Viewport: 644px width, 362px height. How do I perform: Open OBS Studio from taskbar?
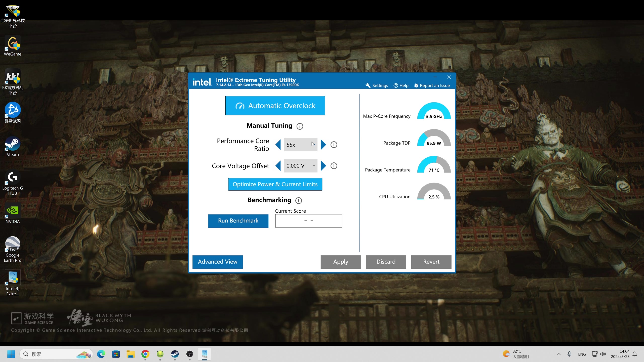tap(190, 354)
